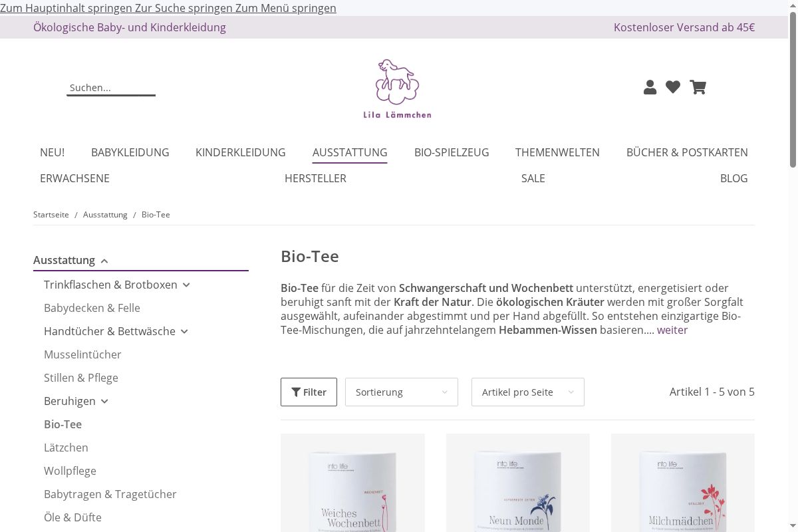Screen dimensions: 798x532
Task: Click the Suchen search field
Action: point(111,88)
